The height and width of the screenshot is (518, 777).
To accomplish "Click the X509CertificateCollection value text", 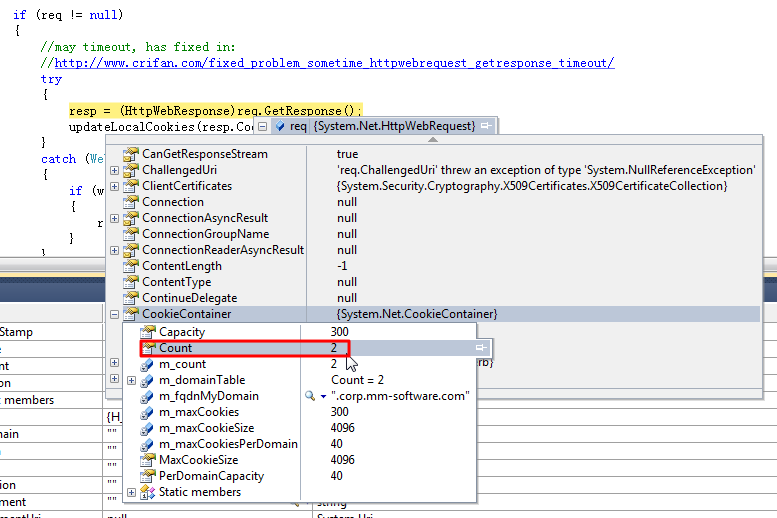I will click(x=532, y=186).
